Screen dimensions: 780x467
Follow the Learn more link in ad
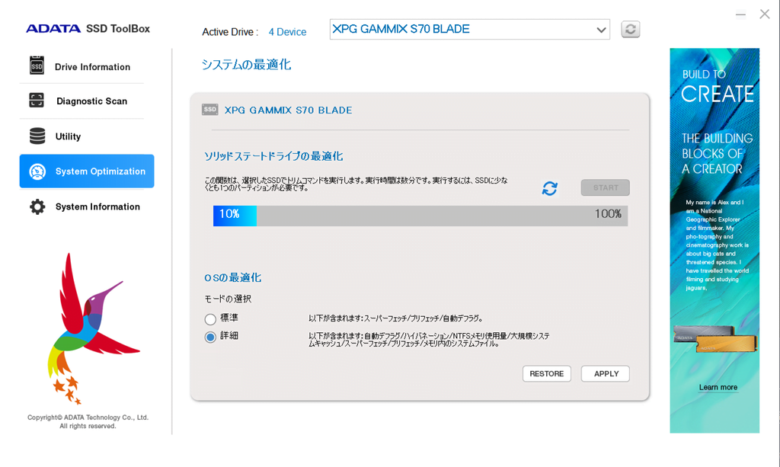point(718,387)
